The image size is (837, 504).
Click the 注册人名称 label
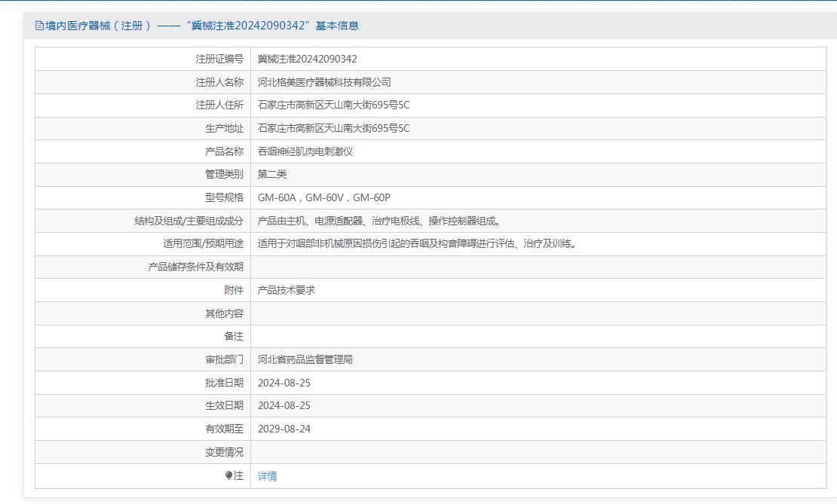coord(219,82)
